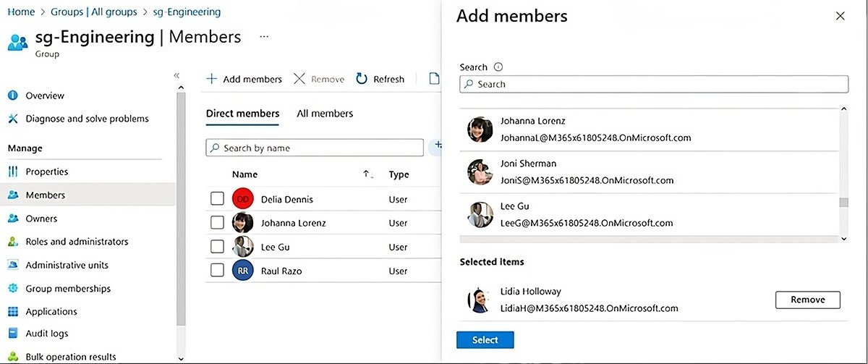Click JoniS@M365x61805248.OnMicrosoft.com email
The height and width of the screenshot is (364, 868).
(x=587, y=180)
